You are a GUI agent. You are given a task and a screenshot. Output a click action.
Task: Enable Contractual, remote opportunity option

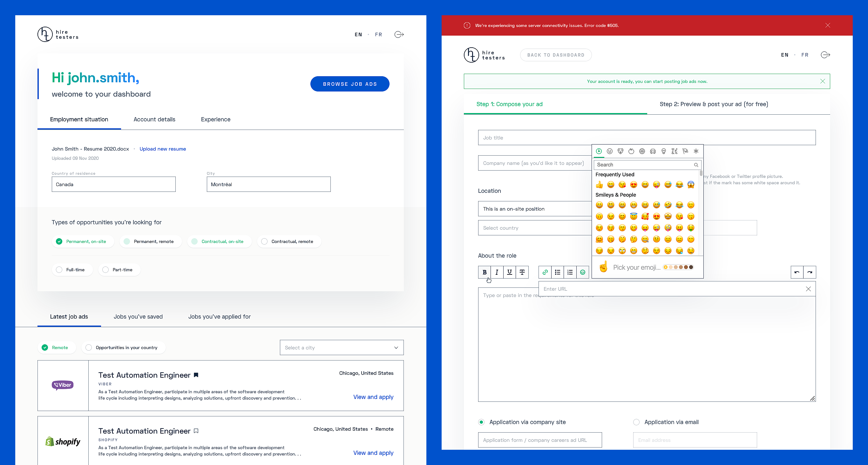pos(265,241)
